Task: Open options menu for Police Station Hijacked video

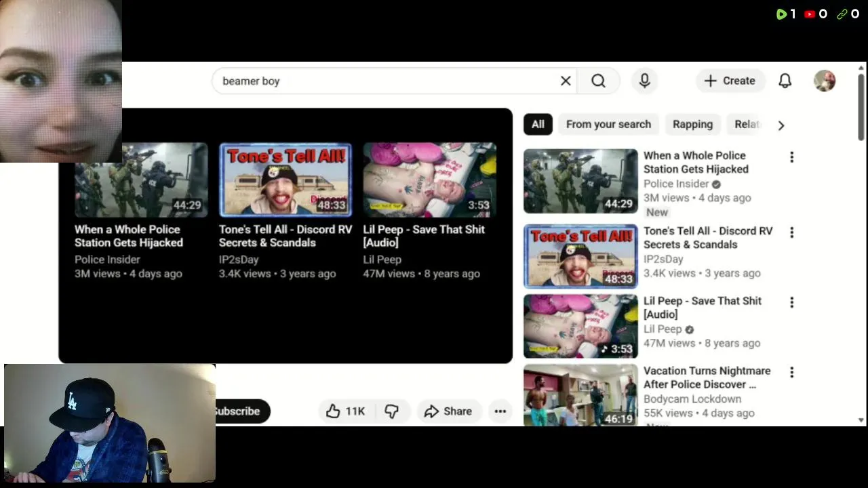Action: click(x=791, y=157)
